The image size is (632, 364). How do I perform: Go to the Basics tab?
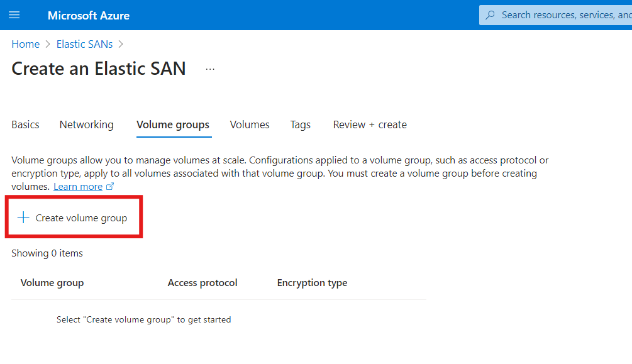[x=25, y=125]
